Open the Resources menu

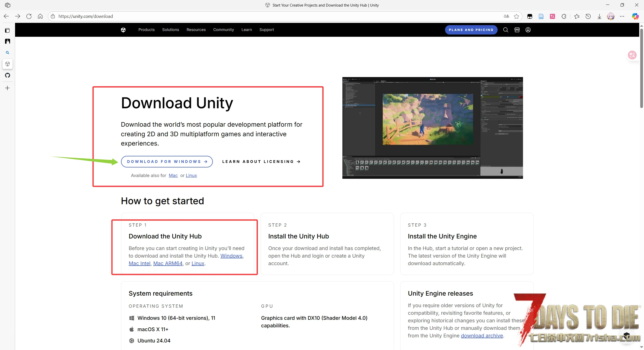click(196, 30)
